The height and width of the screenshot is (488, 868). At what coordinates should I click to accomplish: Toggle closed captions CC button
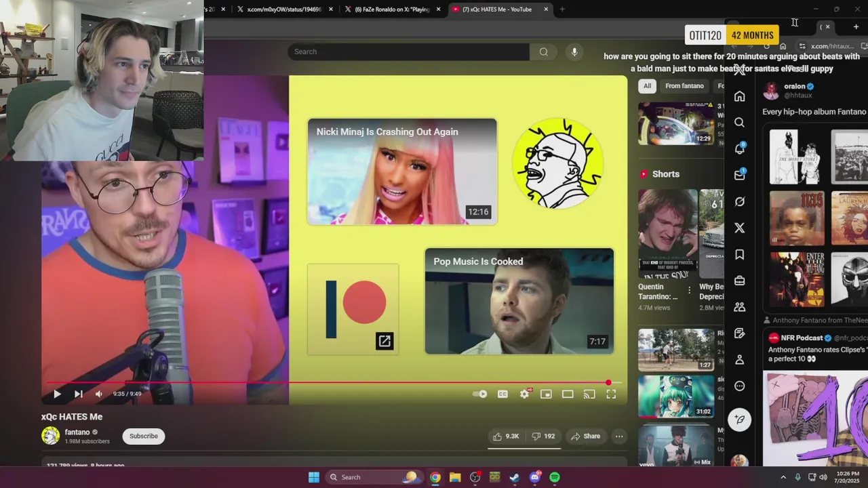[x=502, y=394]
